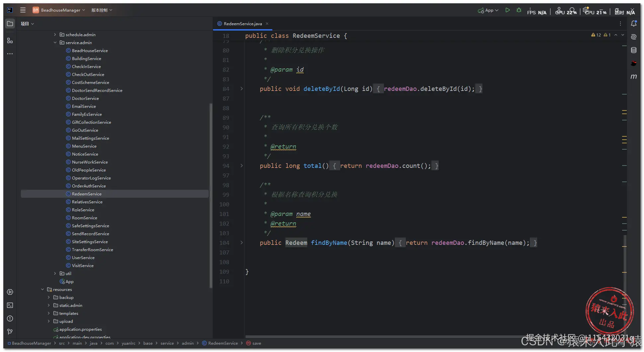Open the Git version control tool window

(x=10, y=332)
